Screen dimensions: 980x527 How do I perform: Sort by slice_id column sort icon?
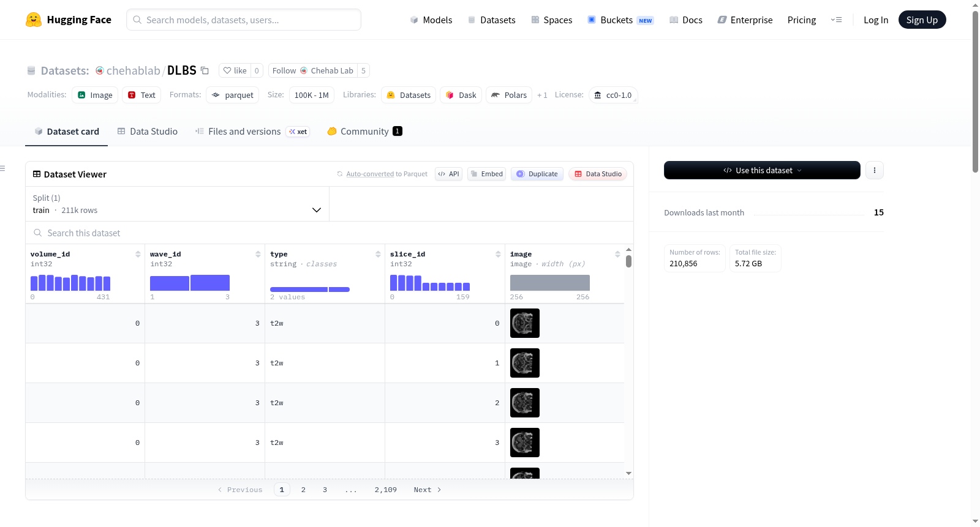coord(498,254)
